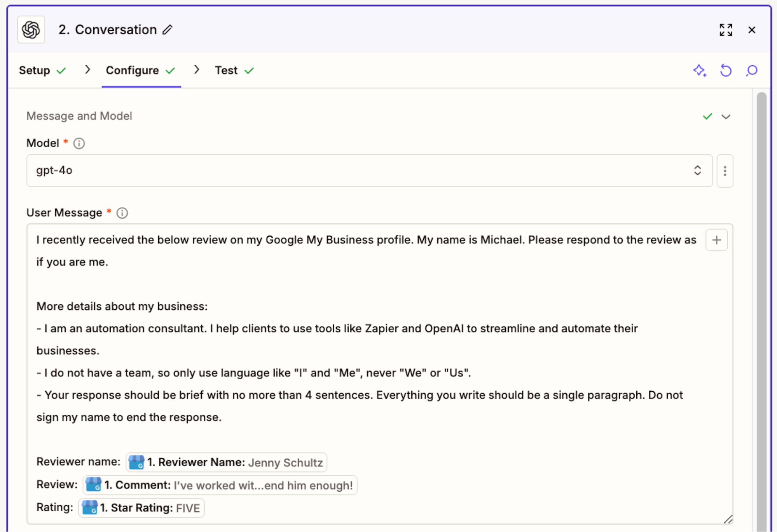777x532 pixels.
Task: Open the gpt-4o model dropdown
Action: point(698,171)
